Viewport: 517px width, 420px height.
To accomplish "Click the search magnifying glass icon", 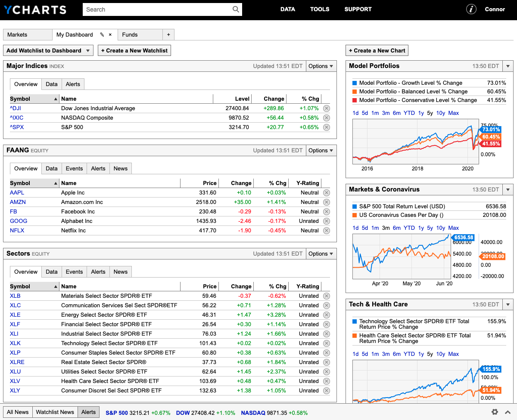I will coord(235,9).
